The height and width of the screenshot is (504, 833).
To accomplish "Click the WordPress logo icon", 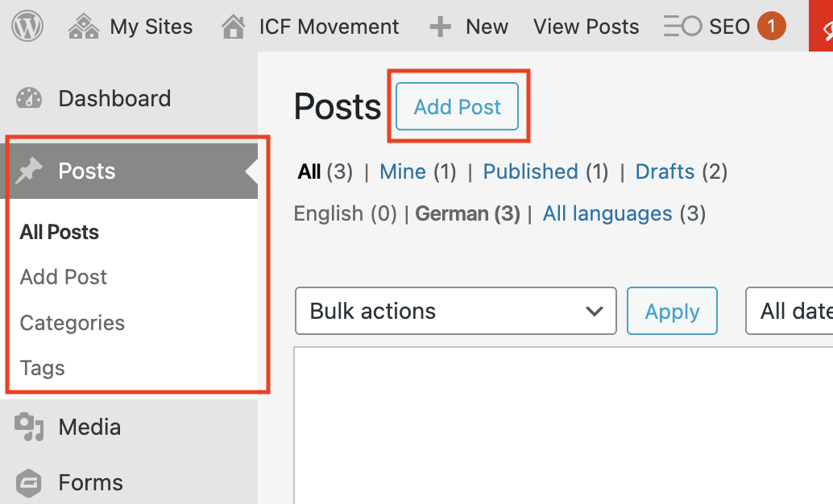I will click(x=27, y=27).
